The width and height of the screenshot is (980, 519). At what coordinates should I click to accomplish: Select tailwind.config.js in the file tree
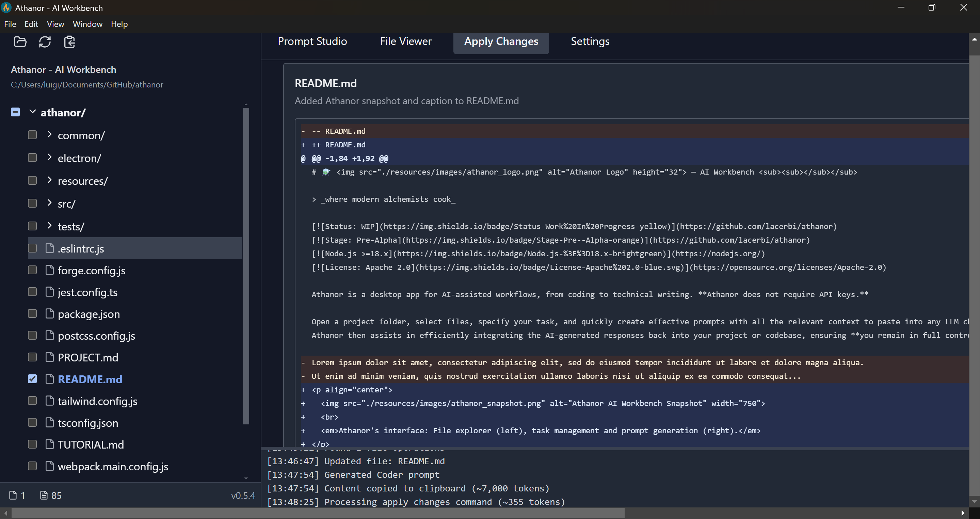(x=97, y=401)
